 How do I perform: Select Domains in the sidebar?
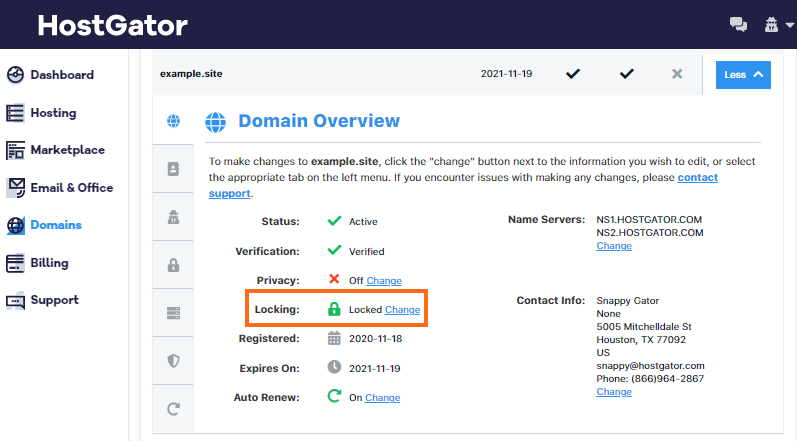pos(56,225)
